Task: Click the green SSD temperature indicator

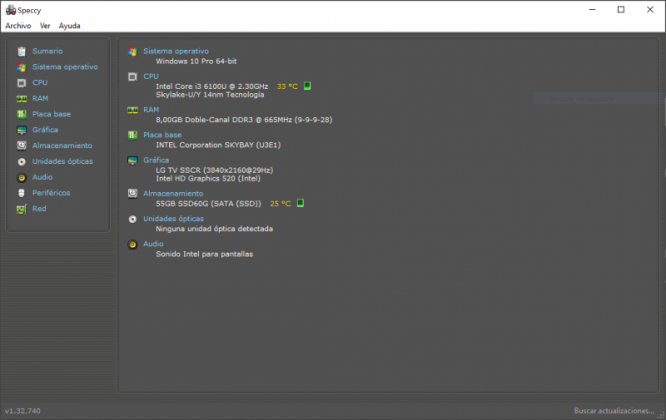Action: click(300, 203)
